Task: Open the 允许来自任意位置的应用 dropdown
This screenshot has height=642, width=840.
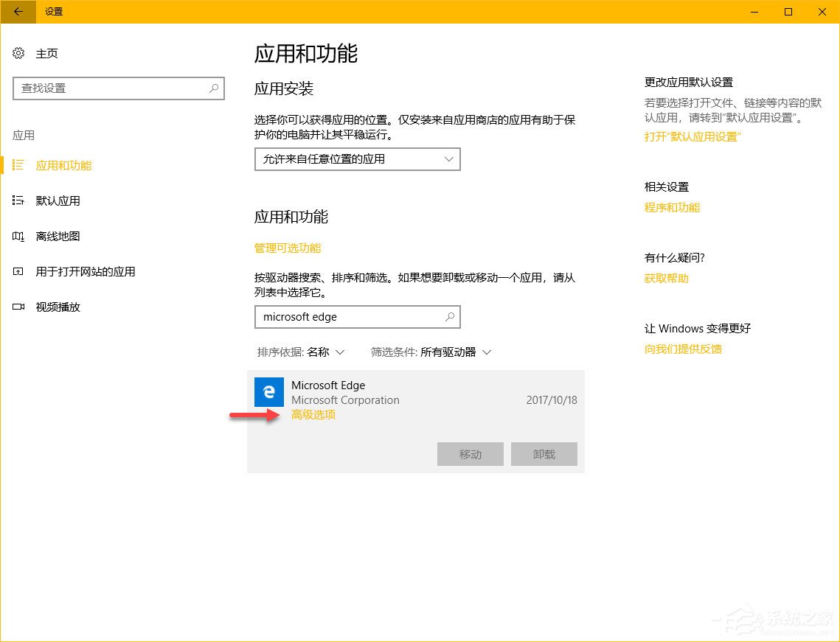Action: [357, 159]
